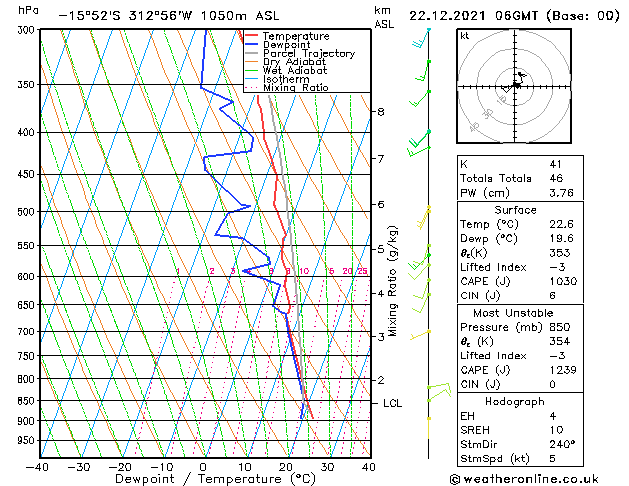Screen dimensions: 629x486
Task: Click the 700 hPa pressure label
Action: click(28, 332)
